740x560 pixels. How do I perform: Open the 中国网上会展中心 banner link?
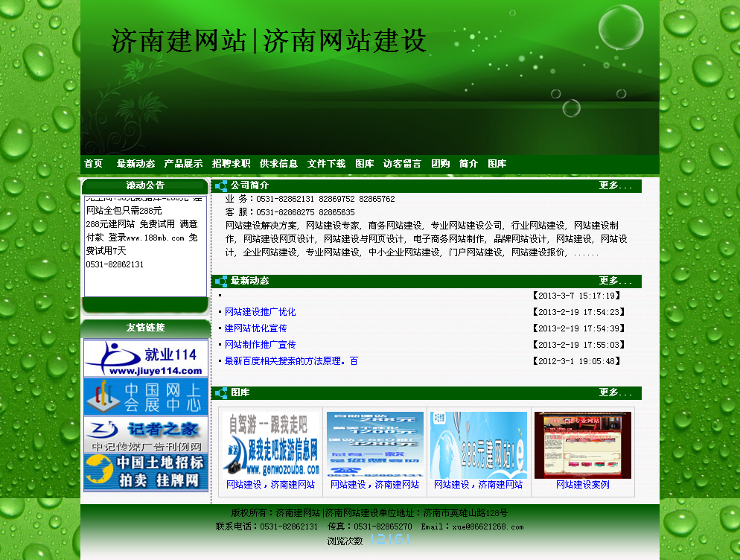tap(145, 396)
